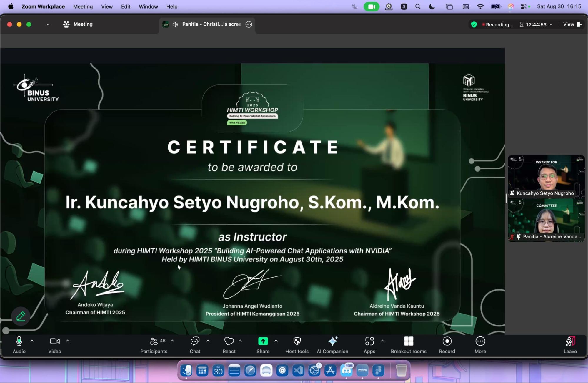Open the window dropdown chevron beside traffic lights
This screenshot has width=588, height=383.
[x=48, y=24]
